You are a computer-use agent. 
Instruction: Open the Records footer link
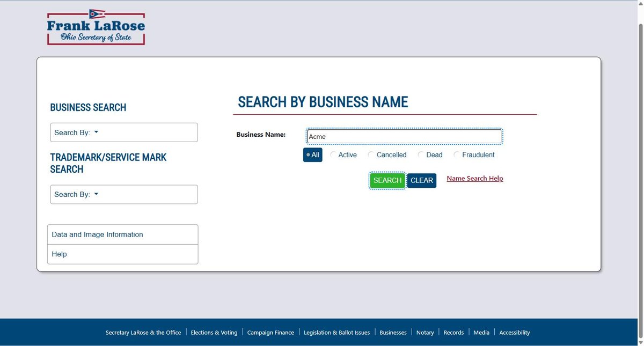(x=453, y=333)
